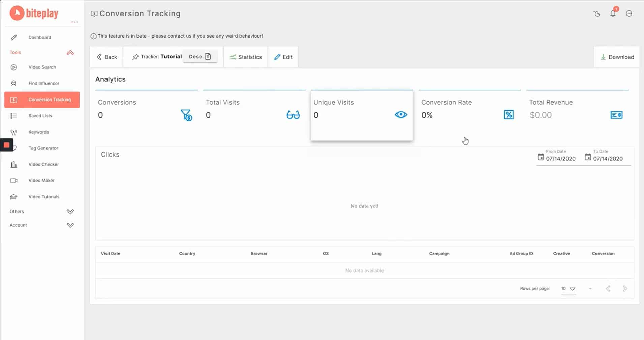Click the Total Revenue money icon
The height and width of the screenshot is (340, 644).
pos(616,115)
